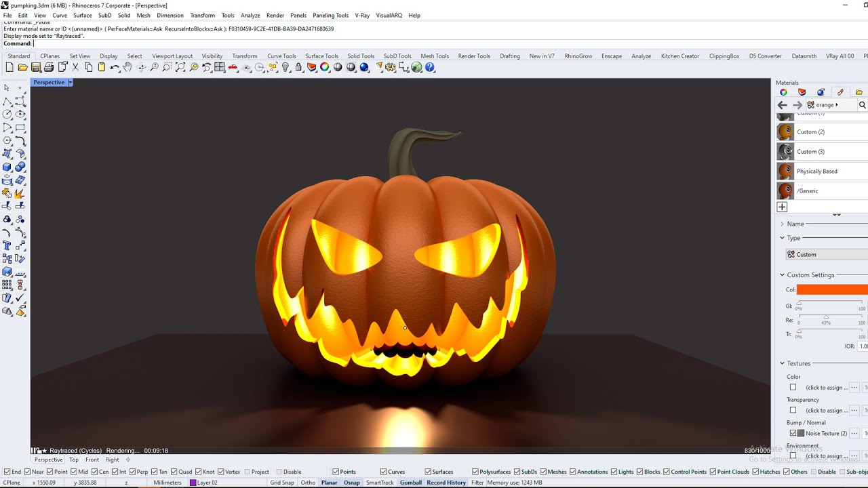The image size is (868, 488).
Task: Select the Box solid tool in sidebar
Action: (7, 167)
